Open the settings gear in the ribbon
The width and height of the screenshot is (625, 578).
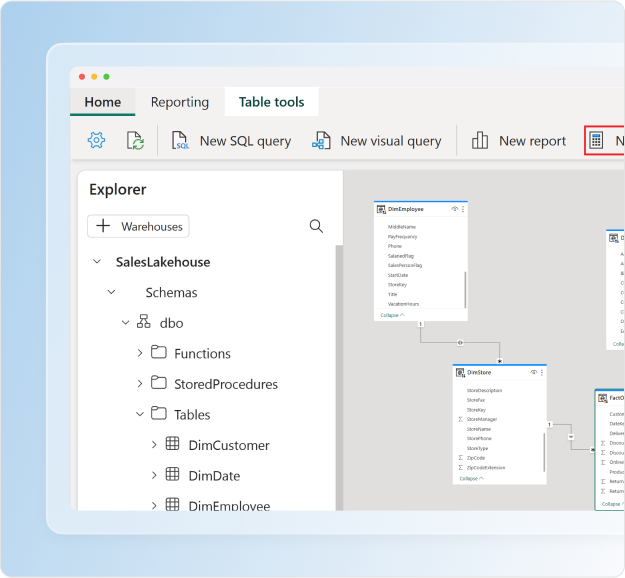point(96,140)
